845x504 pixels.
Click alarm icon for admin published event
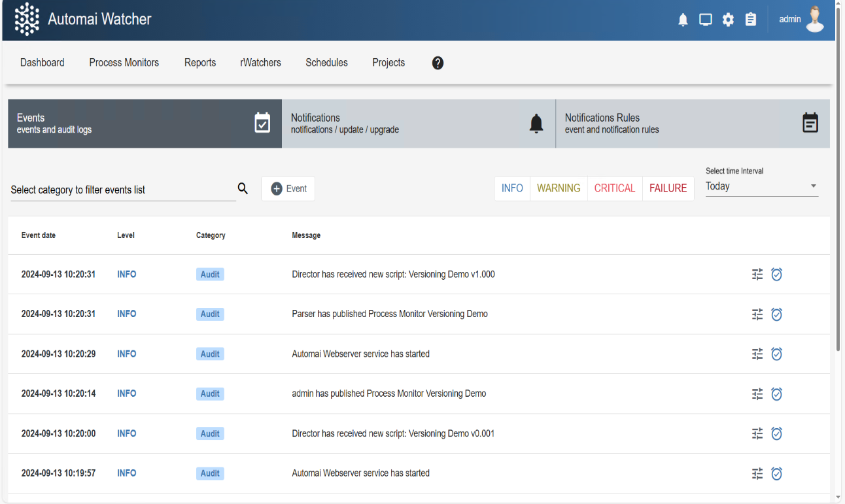776,394
